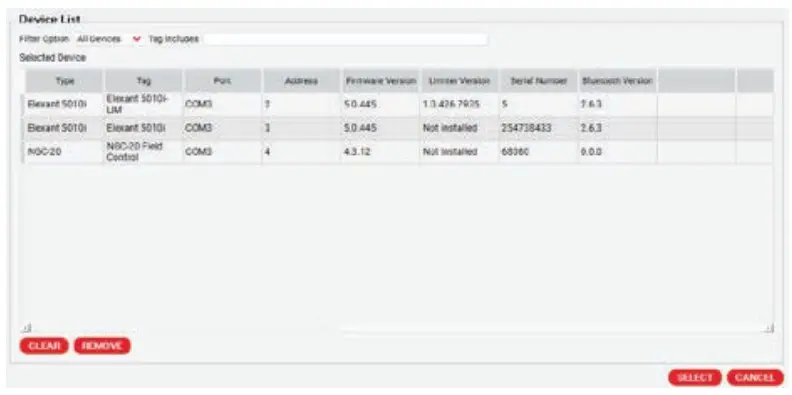The height and width of the screenshot is (395, 792).
Task: Select the NGC-20 Field Control tag cell
Action: click(143, 152)
